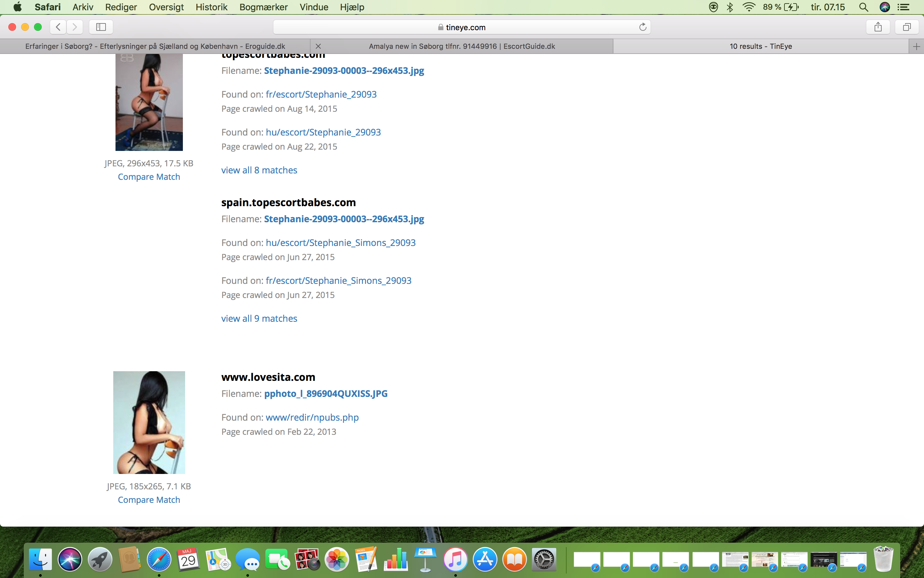
Task: Toggle the Safari sidebar button
Action: point(101,27)
